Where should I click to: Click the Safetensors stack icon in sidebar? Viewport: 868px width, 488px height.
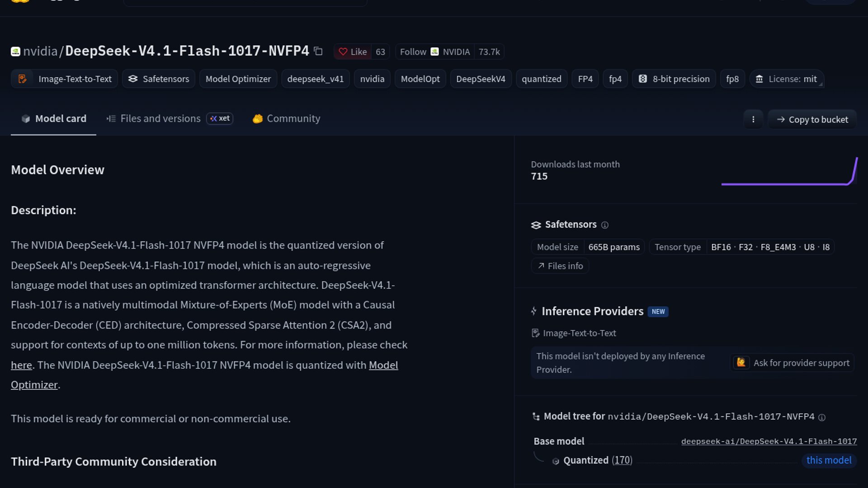(x=536, y=225)
